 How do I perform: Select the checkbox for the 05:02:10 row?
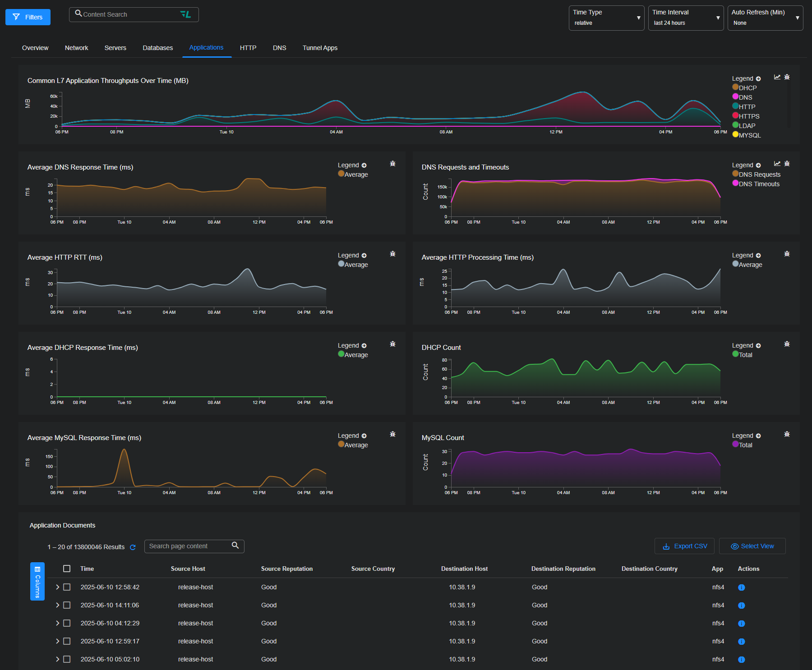click(x=67, y=659)
